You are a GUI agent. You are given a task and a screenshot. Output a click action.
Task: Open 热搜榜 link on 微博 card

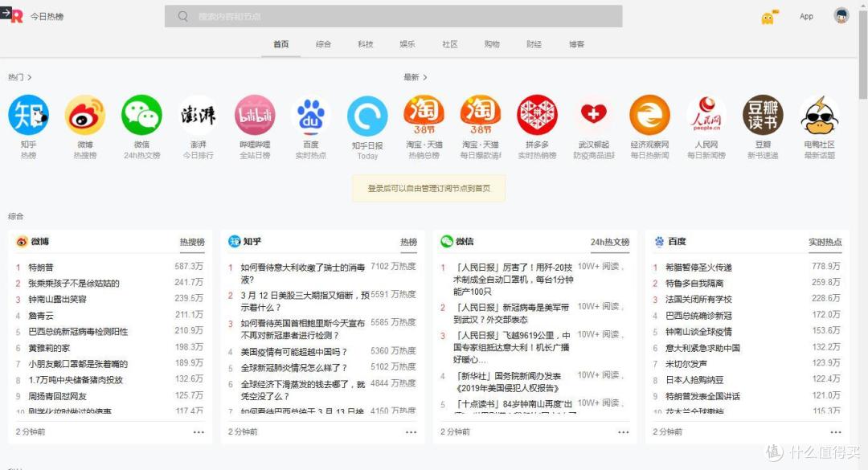coord(192,242)
